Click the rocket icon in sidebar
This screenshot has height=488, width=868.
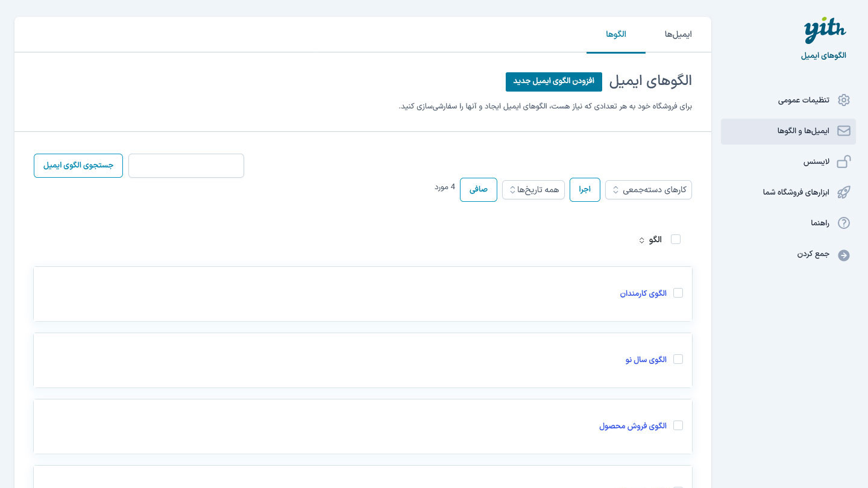point(844,192)
